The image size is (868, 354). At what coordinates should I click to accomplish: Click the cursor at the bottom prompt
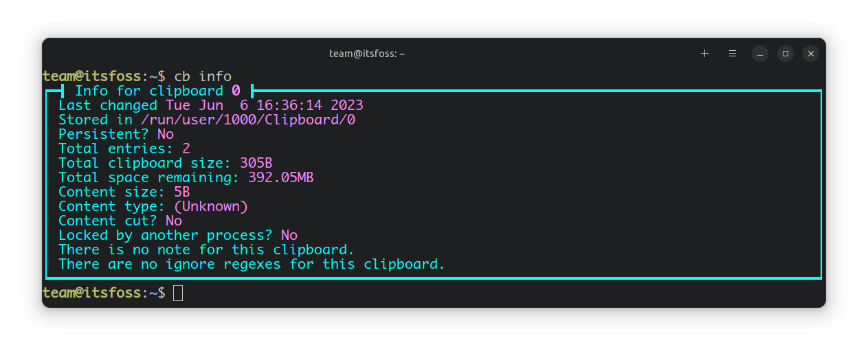tap(178, 293)
